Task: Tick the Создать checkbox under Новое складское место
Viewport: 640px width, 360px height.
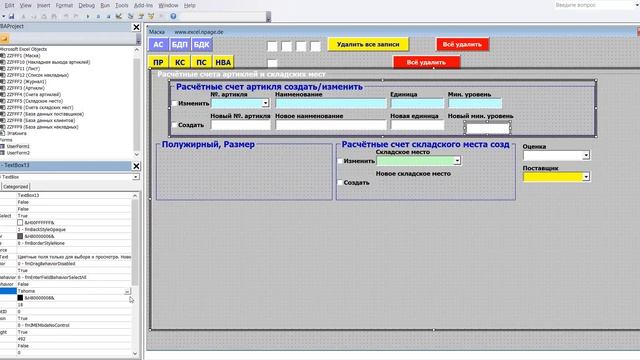Action: coord(340,182)
